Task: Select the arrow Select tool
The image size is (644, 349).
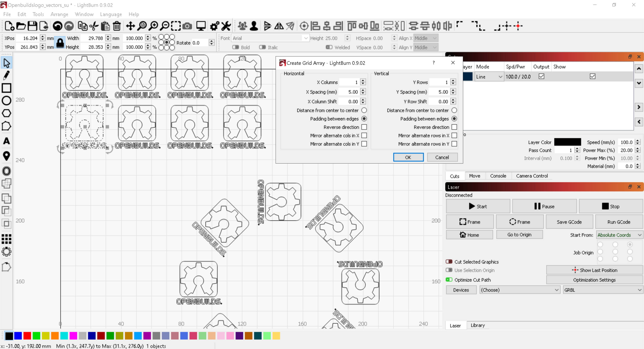Action: (x=6, y=63)
